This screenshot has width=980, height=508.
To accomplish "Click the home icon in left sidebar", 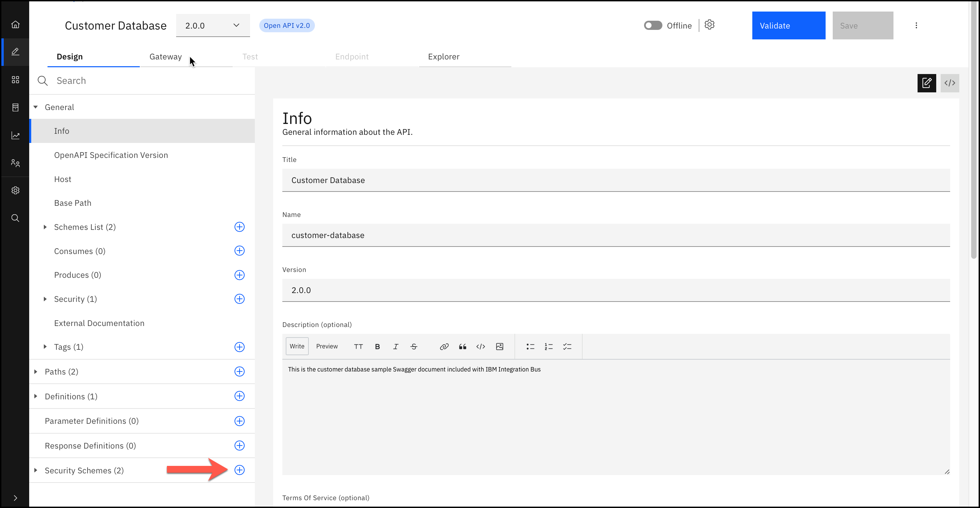I will (15, 25).
